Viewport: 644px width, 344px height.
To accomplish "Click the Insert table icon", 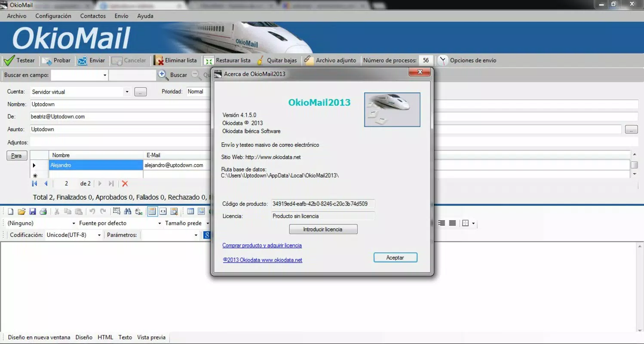I will click(190, 211).
